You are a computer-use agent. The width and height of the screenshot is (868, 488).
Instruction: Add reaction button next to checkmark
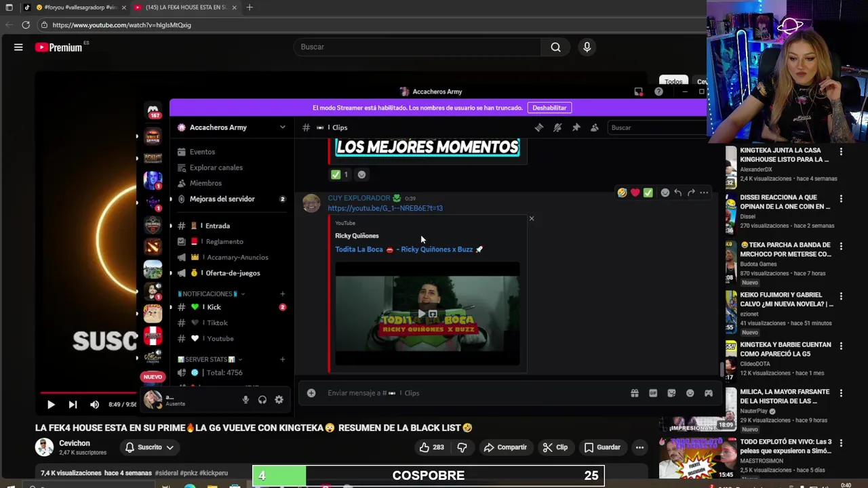click(x=361, y=175)
